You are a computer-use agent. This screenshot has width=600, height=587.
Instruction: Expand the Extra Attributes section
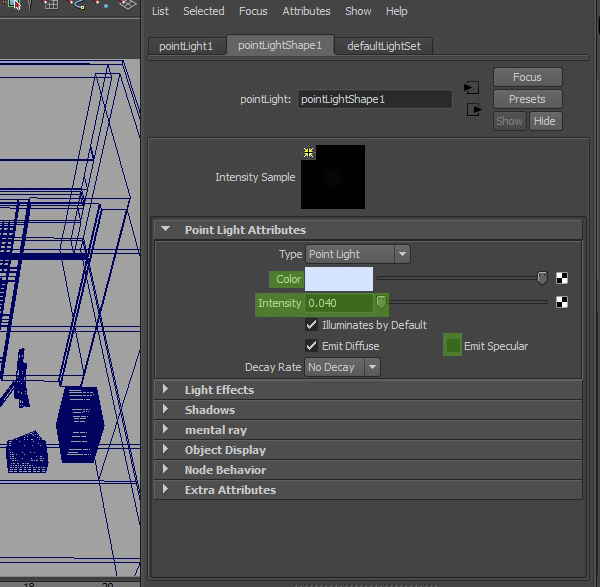pyautogui.click(x=165, y=489)
